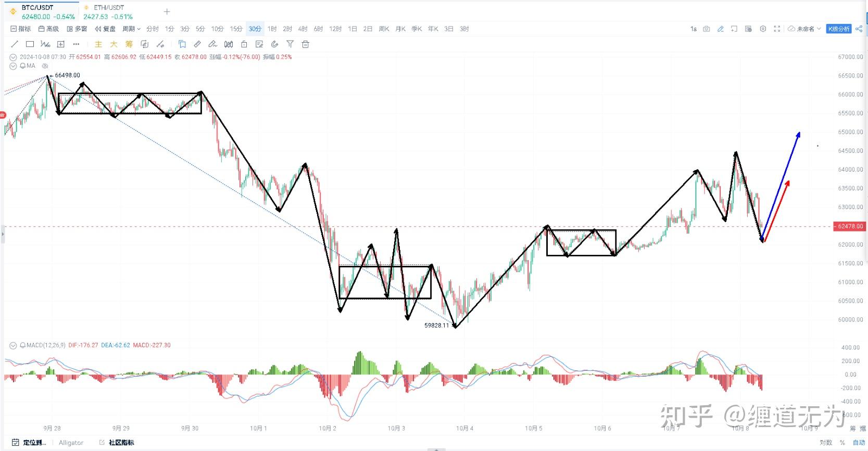The height and width of the screenshot is (451, 868).
Task: Open the 多窗 multi-window button
Action: pos(77,29)
